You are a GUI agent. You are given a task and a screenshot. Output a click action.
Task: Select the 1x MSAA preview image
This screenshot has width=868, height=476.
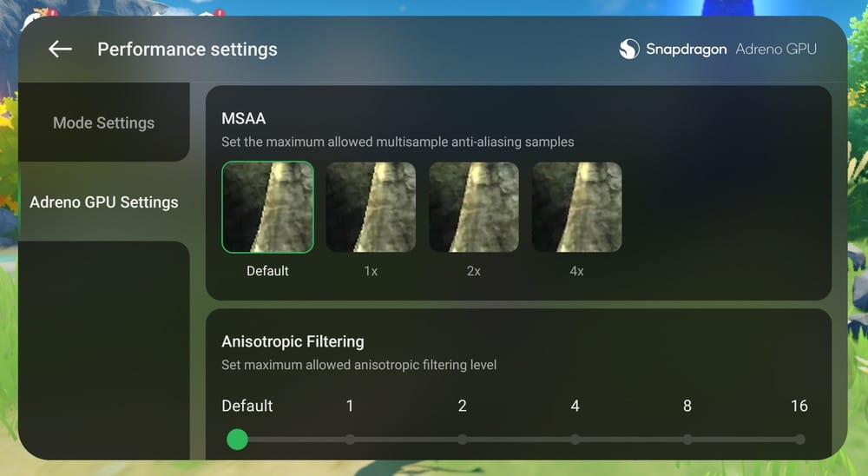pos(371,207)
